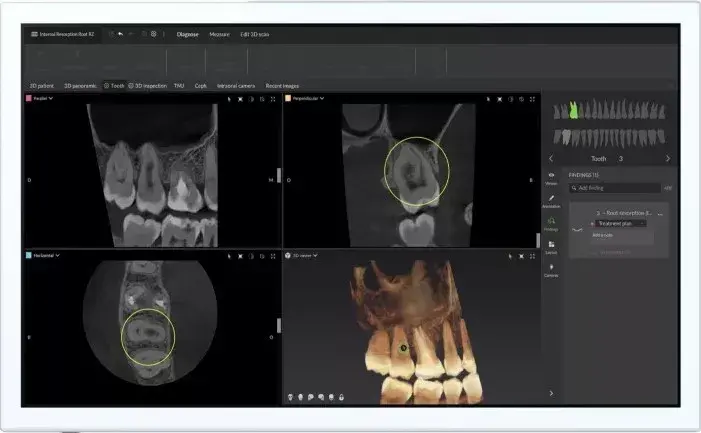
Task: Open 3D inspection view tab
Action: tap(148, 86)
